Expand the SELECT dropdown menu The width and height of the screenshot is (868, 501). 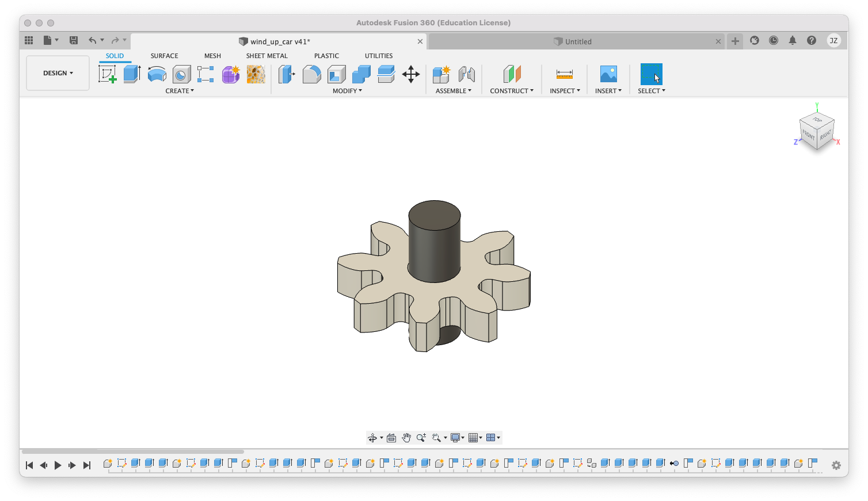click(652, 91)
